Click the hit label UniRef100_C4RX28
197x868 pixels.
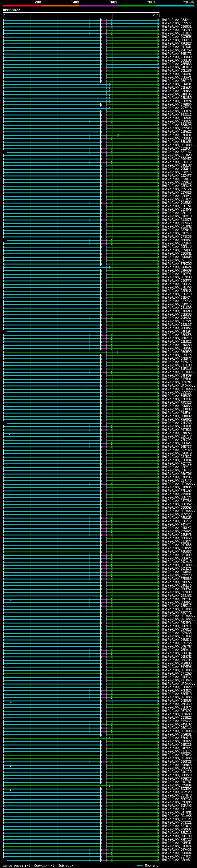(x=177, y=745)
